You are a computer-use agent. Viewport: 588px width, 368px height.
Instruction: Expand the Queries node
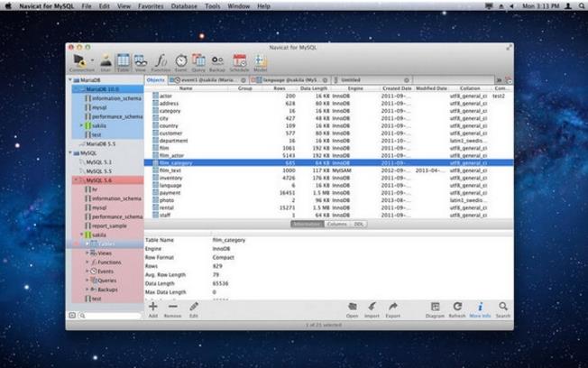point(87,281)
